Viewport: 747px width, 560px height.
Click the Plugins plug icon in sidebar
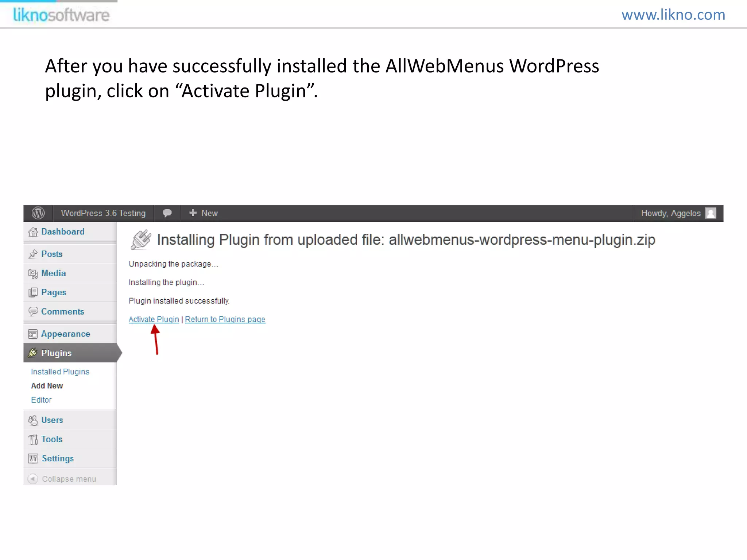(33, 353)
